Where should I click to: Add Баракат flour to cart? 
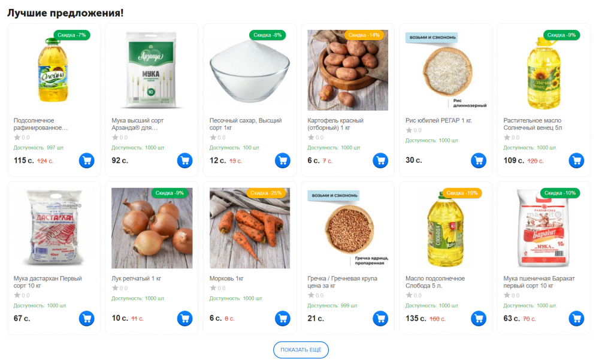point(576,318)
